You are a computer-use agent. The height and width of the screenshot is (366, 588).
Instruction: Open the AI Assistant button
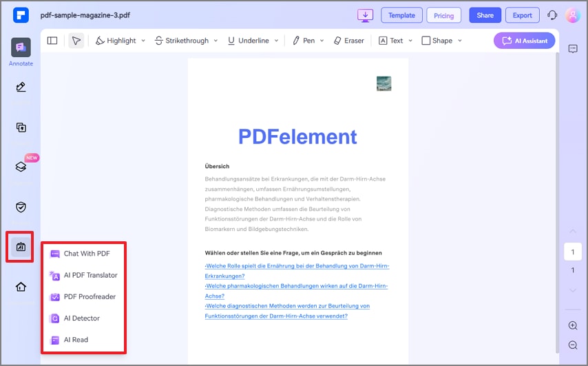[524, 41]
